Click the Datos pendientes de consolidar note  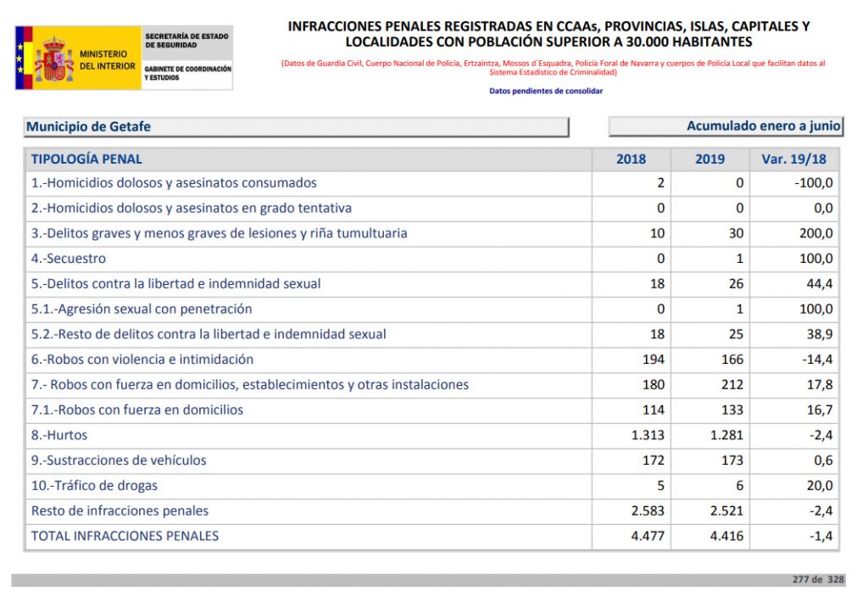click(x=546, y=91)
